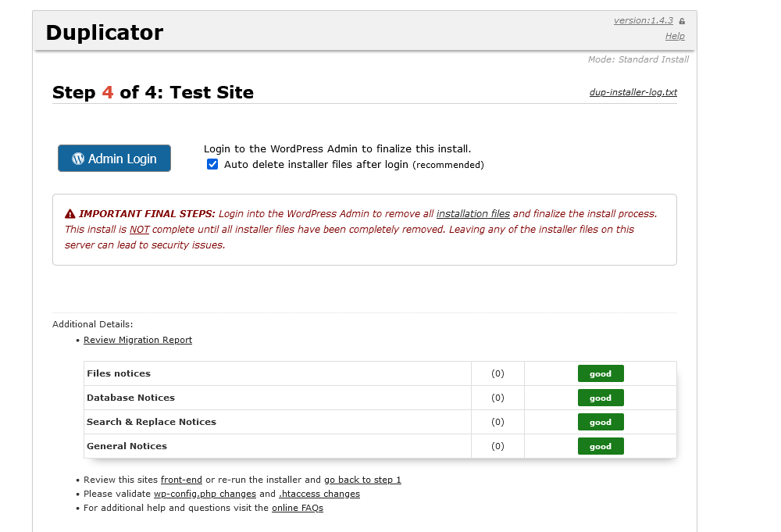Click good badge for General Notices
The image size is (781, 532).
601,446
